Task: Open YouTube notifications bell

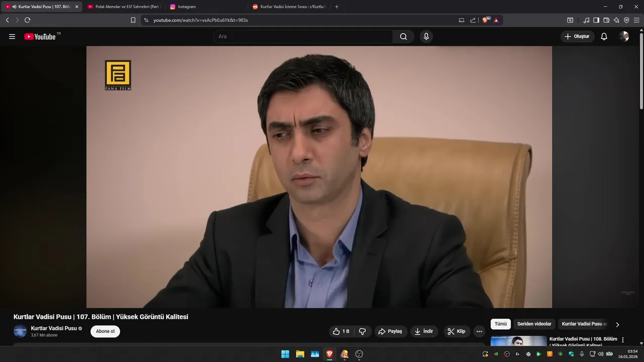Action: point(604,36)
